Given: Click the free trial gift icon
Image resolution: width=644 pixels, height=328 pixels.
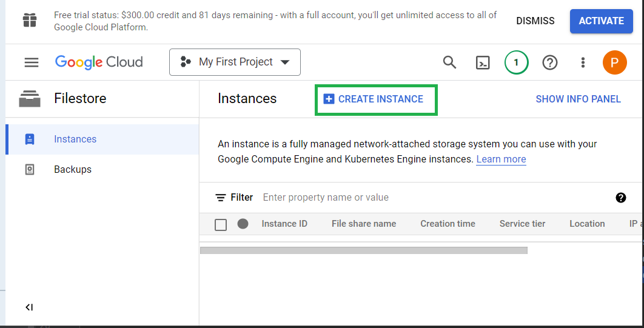Looking at the screenshot, I should click(x=30, y=20).
